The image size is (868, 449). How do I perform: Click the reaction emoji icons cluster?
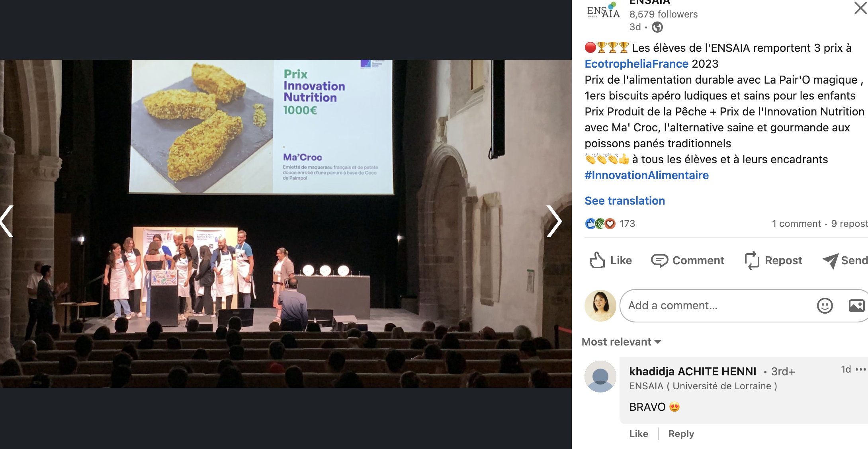[600, 224]
